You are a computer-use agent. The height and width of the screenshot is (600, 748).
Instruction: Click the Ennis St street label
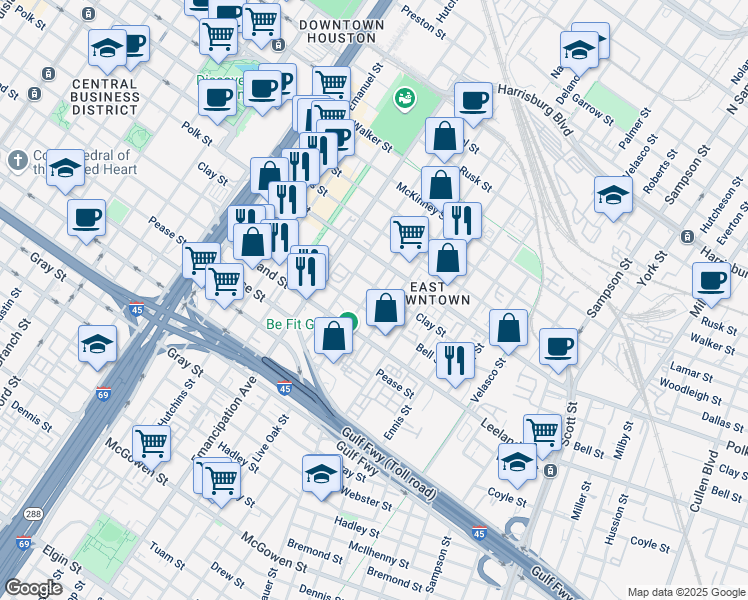397,422
